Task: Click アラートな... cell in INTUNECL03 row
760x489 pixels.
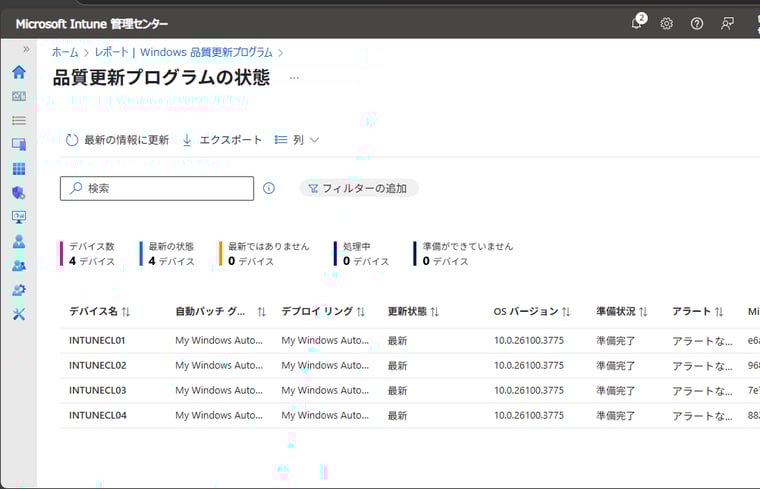Action: tap(702, 391)
